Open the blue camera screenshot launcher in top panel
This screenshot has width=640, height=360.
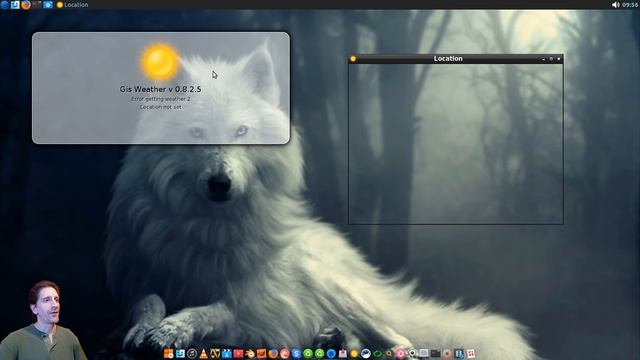[48, 4]
